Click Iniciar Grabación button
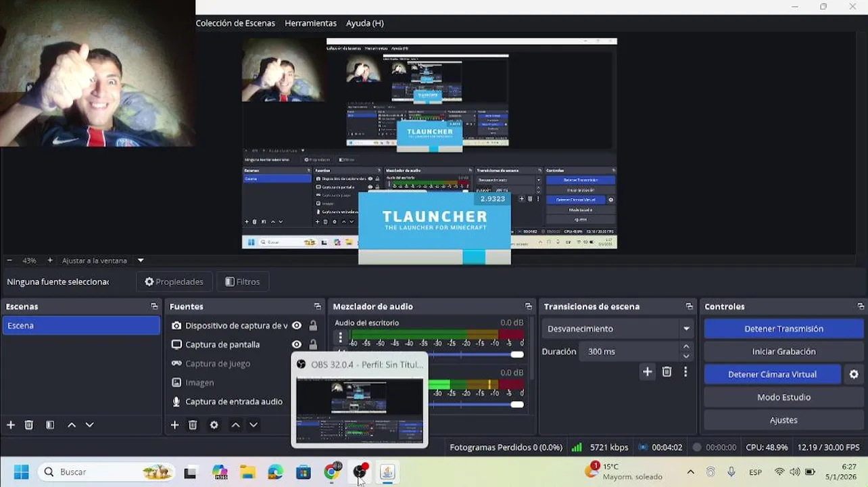 (x=783, y=352)
